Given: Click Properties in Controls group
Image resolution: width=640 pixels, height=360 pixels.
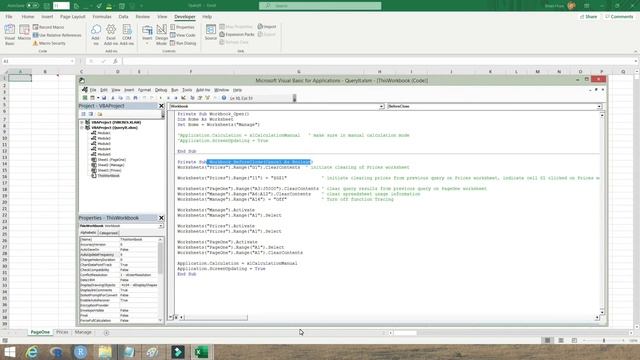Looking at the screenshot, I should coord(182,27).
